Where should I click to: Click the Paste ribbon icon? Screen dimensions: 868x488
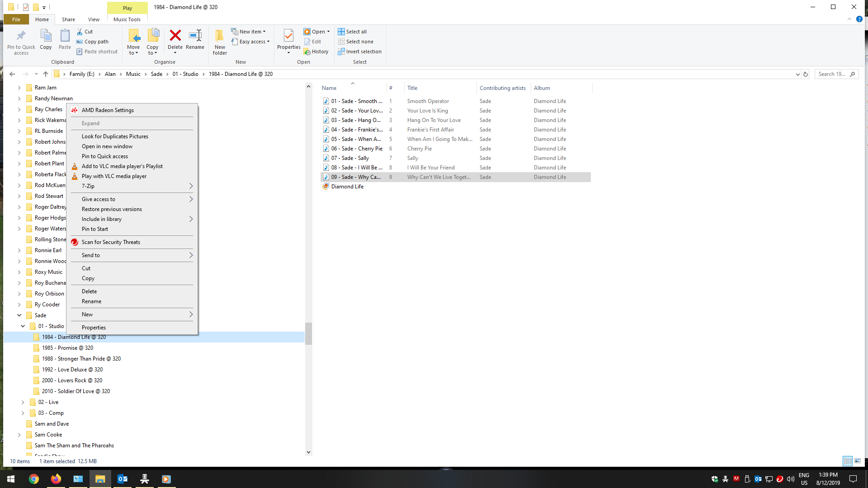[x=65, y=39]
